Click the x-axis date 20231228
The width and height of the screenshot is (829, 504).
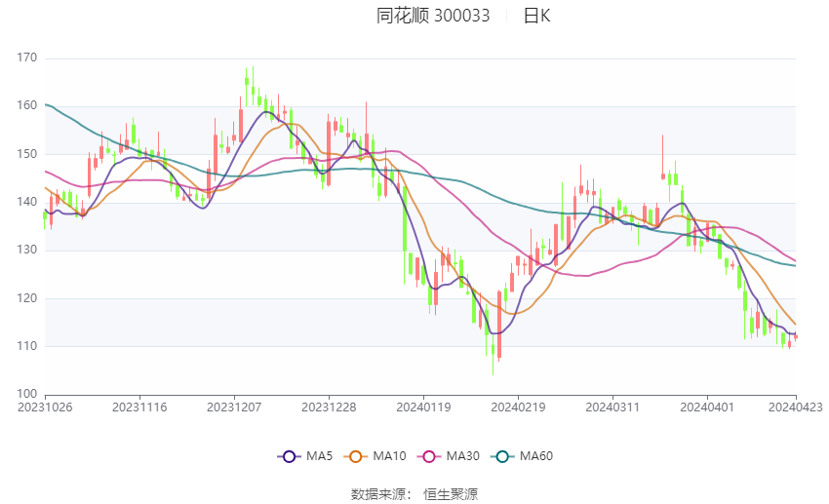tap(329, 407)
